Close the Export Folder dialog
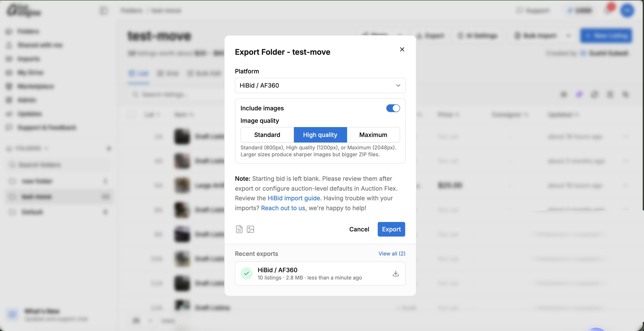This screenshot has width=644, height=331. click(x=402, y=49)
